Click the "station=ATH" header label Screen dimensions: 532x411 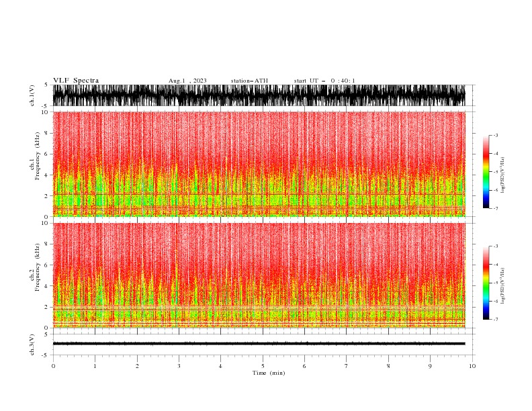pyautogui.click(x=249, y=81)
